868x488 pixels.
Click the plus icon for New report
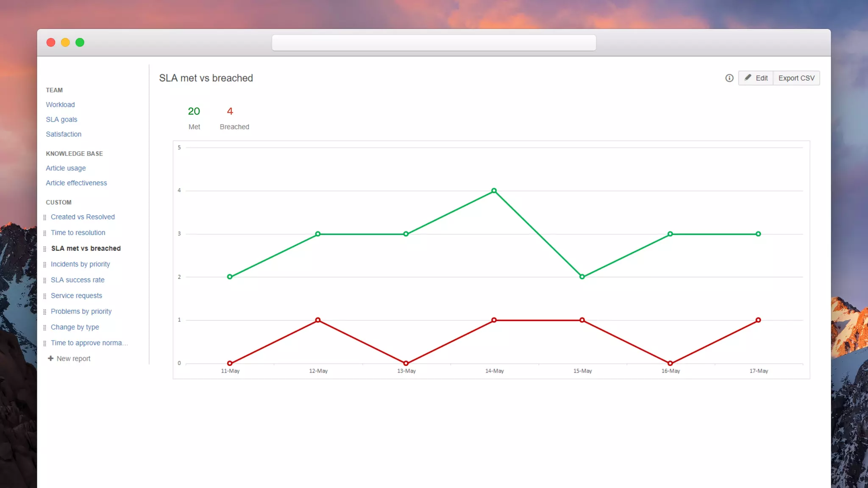tap(50, 358)
